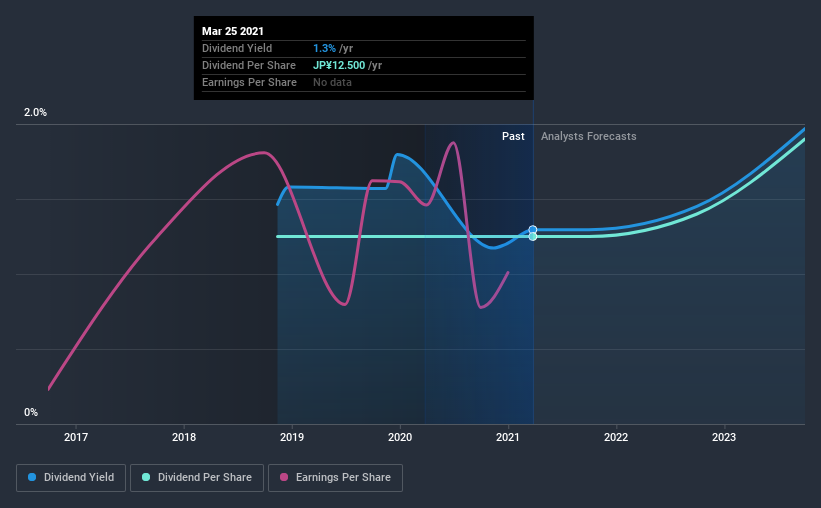Select the 2021 x-axis year label
The height and width of the screenshot is (508, 821).
pos(508,437)
